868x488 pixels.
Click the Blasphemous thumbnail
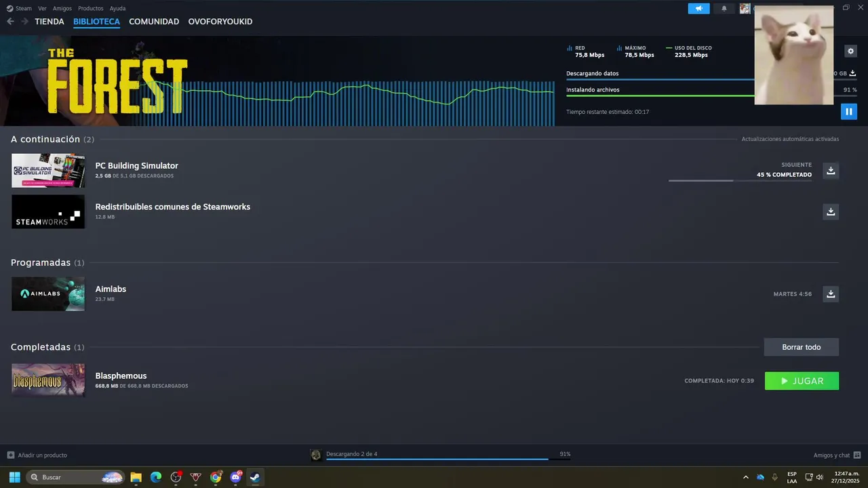point(48,380)
